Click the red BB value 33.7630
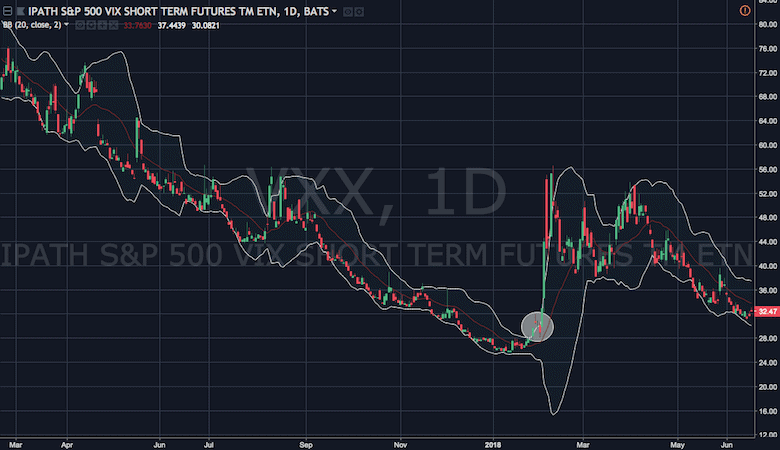This screenshot has width=780, height=450. 137,25
